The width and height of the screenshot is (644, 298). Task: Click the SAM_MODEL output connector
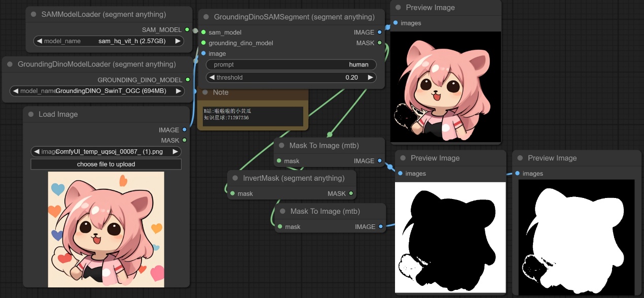pos(188,30)
